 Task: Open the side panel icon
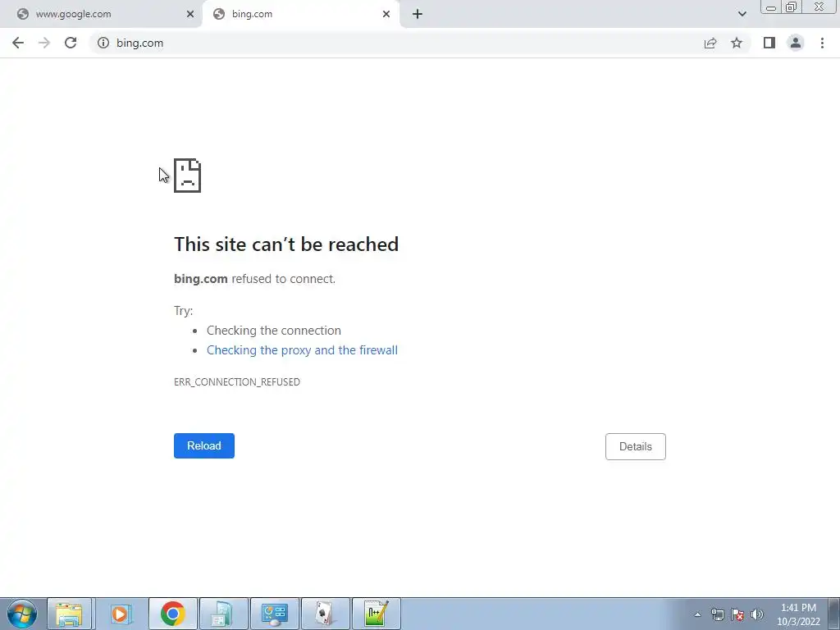coord(769,43)
